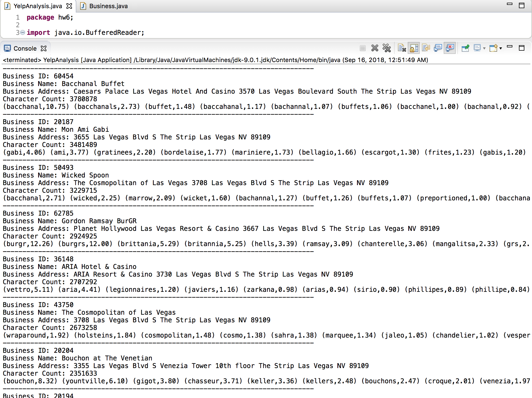The width and height of the screenshot is (532, 398).
Task: Click the Console monitor icon in view tab
Action: (x=7, y=48)
